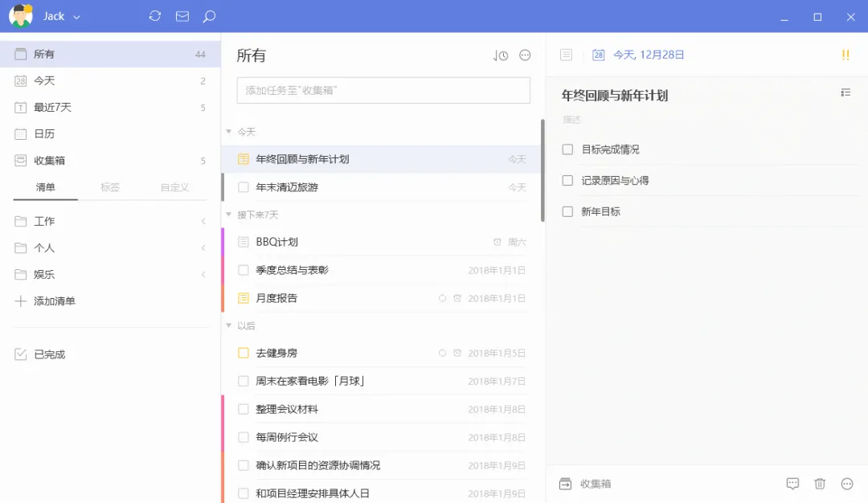Expand the 娱乐 folder chevron
This screenshot has height=503, width=868.
click(203, 275)
